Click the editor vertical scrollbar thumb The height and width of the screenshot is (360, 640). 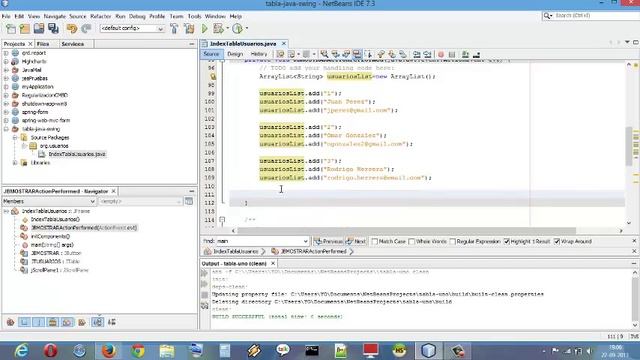coord(629,147)
